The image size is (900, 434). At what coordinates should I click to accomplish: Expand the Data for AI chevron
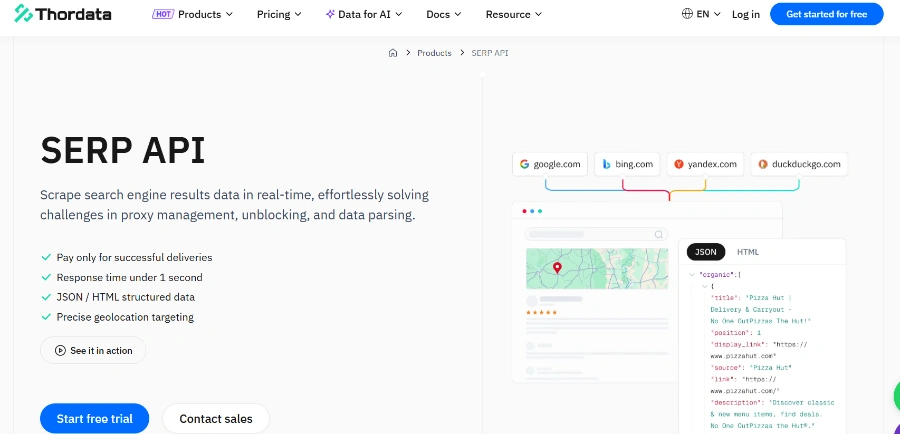tap(398, 14)
